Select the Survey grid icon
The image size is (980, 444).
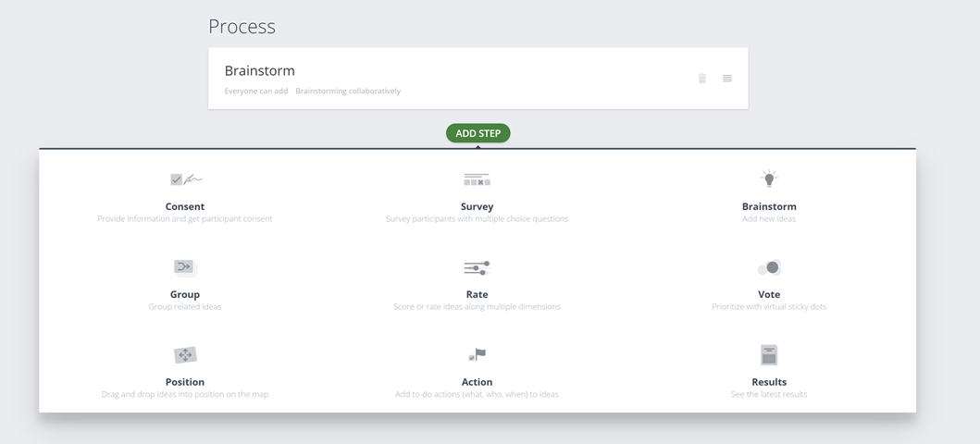[x=477, y=179]
